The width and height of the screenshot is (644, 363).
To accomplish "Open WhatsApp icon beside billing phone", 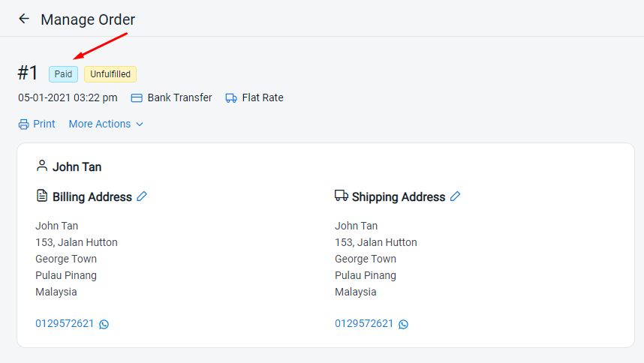I will pos(104,325).
